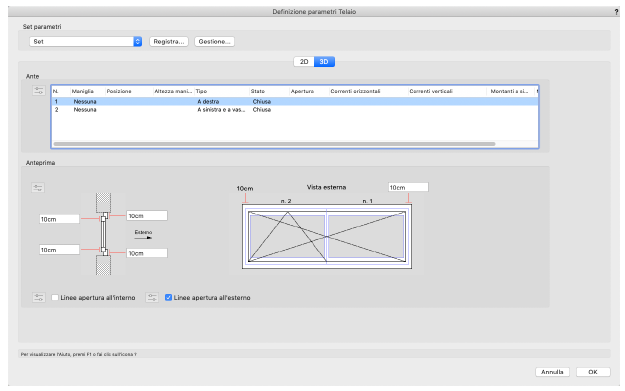
Task: Click 10cm field right of Vista esterna
Action: coord(408,187)
